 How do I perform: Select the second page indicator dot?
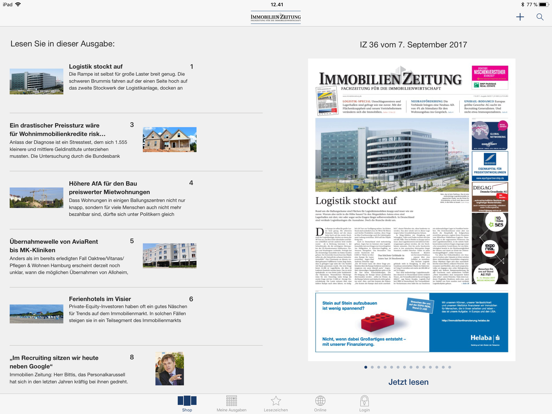(372, 367)
